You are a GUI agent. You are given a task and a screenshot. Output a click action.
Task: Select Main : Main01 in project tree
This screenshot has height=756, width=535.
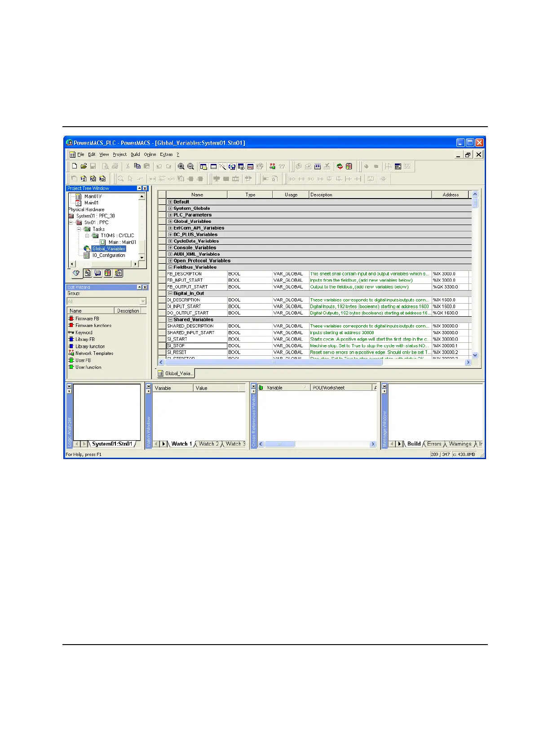pyautogui.click(x=122, y=242)
